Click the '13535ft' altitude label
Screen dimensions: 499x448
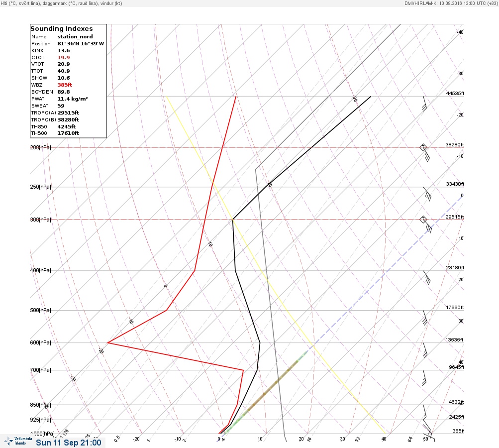[x=454, y=340]
